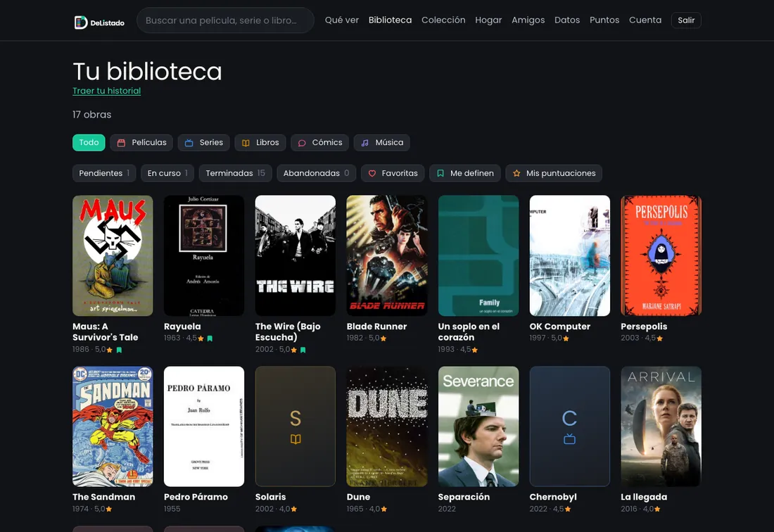Click the Salir button
Viewport: 774px width, 532px height.
[x=686, y=20]
